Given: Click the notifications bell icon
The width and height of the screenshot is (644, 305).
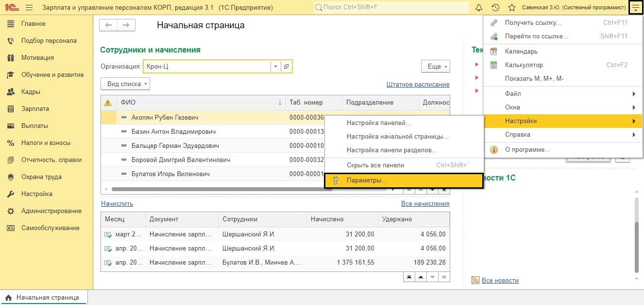Looking at the screenshot, I should tap(479, 8).
